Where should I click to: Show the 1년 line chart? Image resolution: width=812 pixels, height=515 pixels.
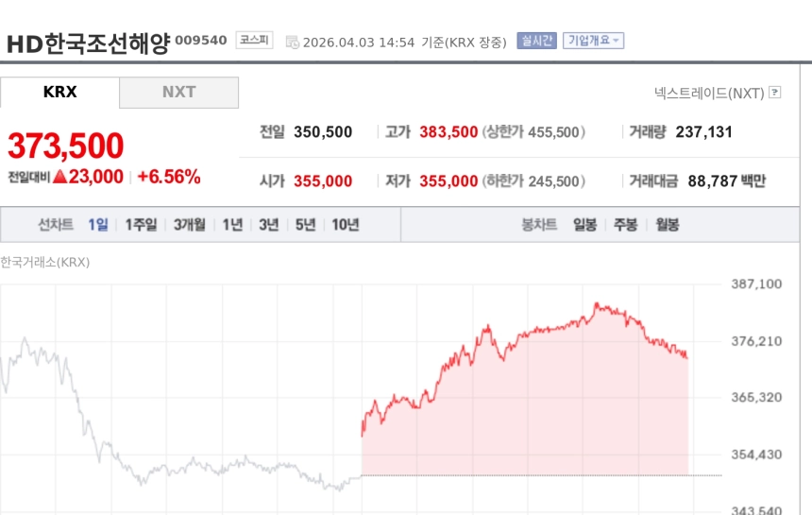click(x=232, y=225)
